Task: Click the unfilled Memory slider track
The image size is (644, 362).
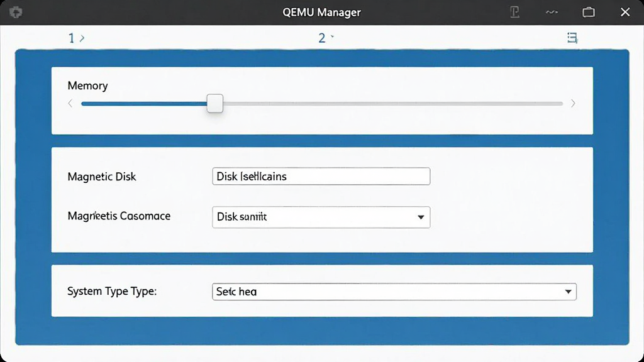Action: (392, 104)
